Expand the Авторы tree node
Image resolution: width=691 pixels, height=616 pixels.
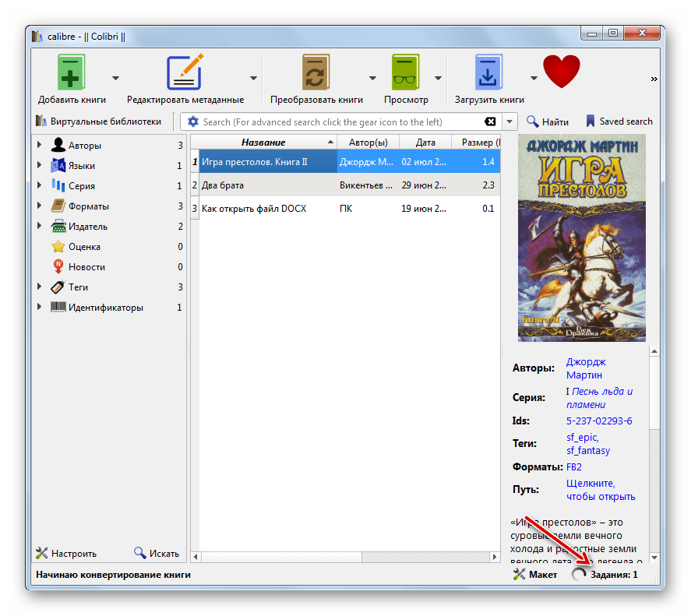pyautogui.click(x=39, y=145)
